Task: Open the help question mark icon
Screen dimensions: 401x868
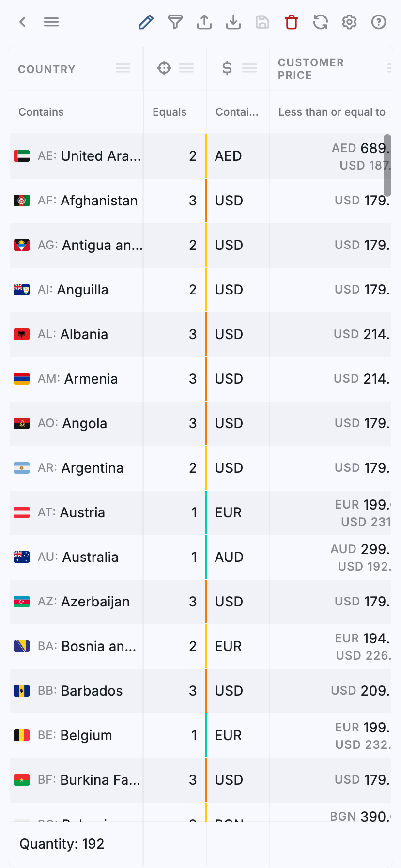Action: pyautogui.click(x=379, y=22)
